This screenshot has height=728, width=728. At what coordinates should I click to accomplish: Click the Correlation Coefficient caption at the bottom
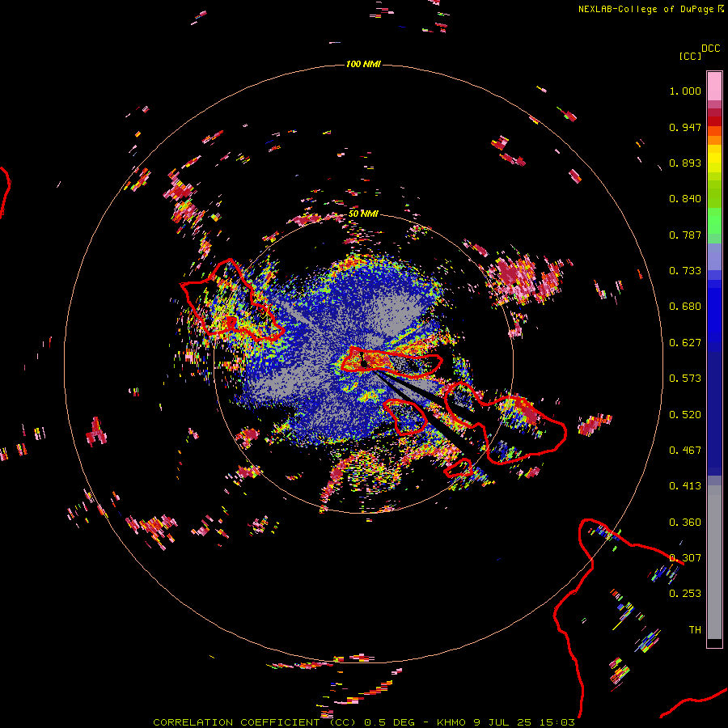point(363,722)
